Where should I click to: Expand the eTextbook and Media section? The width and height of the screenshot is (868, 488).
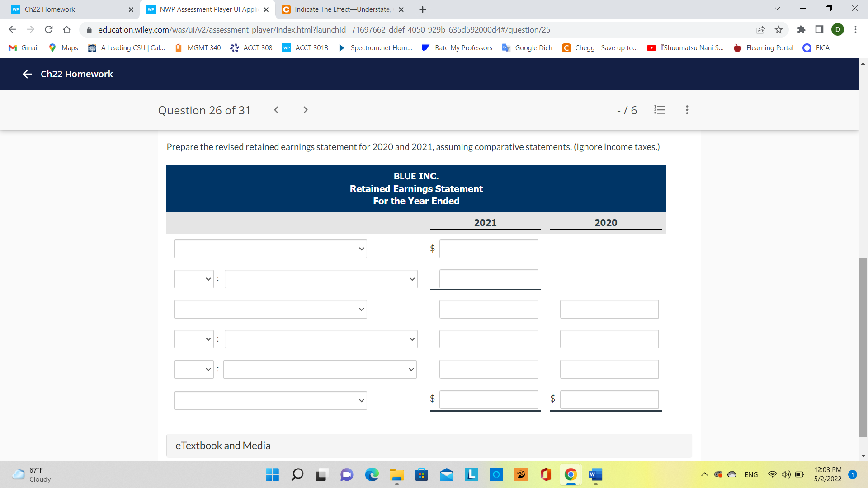pos(223,445)
